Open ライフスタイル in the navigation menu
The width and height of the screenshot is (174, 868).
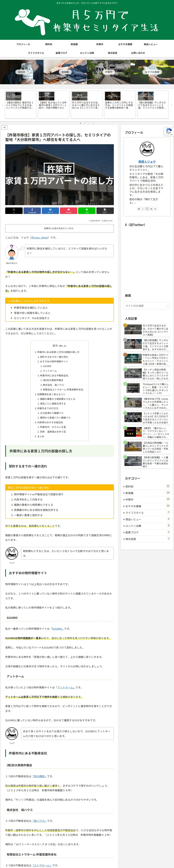click(x=36, y=53)
